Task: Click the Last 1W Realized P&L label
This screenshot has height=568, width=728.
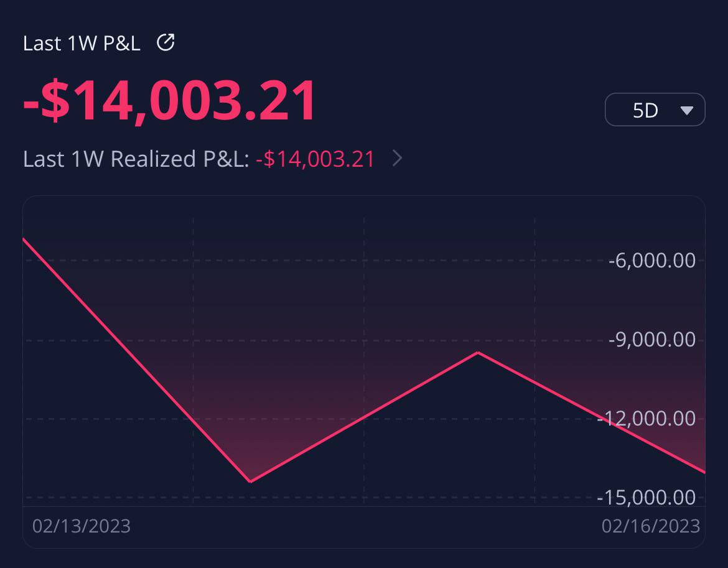Action: [136, 159]
